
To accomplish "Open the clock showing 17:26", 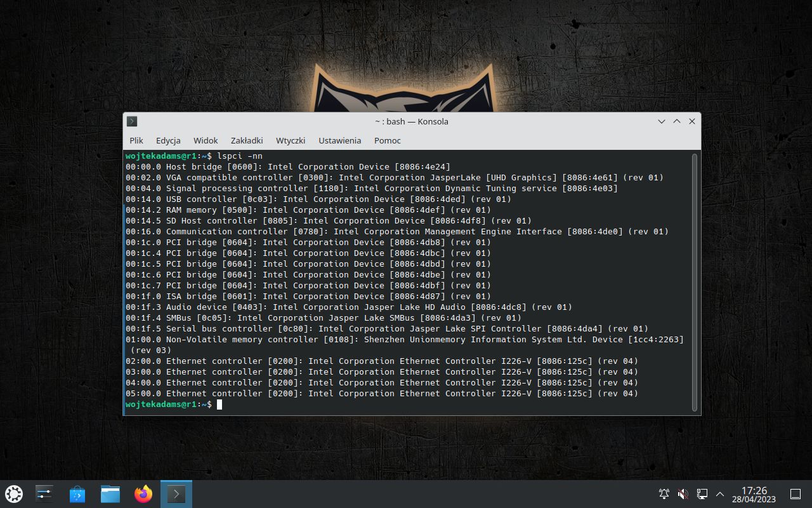I will [x=754, y=494].
